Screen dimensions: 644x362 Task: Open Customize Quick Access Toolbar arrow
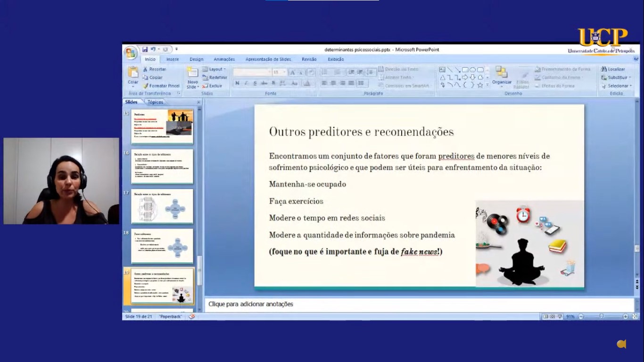pos(176,49)
